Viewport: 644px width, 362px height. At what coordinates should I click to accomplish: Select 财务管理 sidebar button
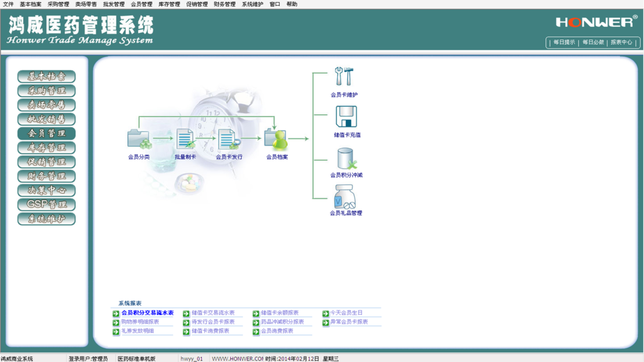[47, 176]
